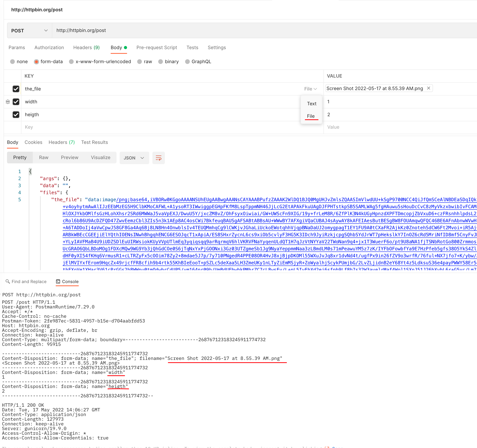Screen dimensions: 477x448
Task: Open the response Headers (7) tab
Action: click(x=62, y=142)
